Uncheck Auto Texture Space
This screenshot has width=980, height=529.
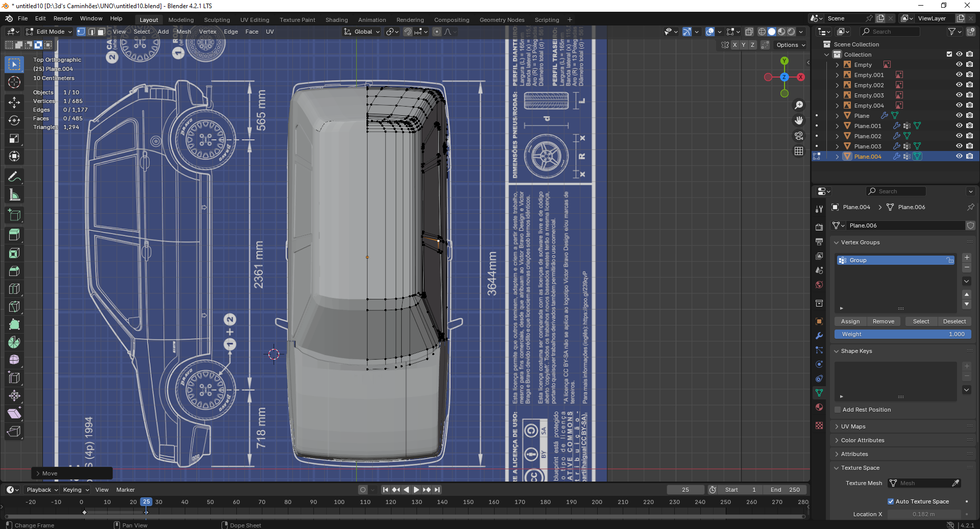coord(891,501)
